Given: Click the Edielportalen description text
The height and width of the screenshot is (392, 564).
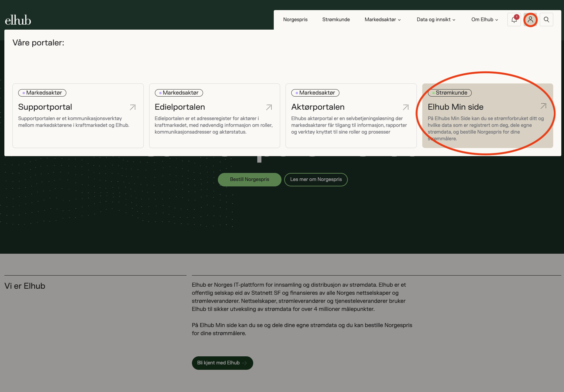Looking at the screenshot, I should (213, 125).
